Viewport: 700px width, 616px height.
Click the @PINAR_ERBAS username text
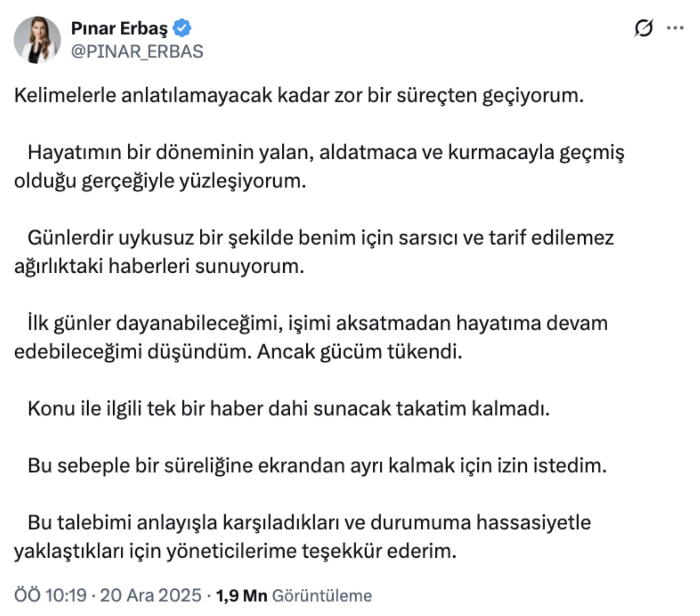tap(138, 51)
